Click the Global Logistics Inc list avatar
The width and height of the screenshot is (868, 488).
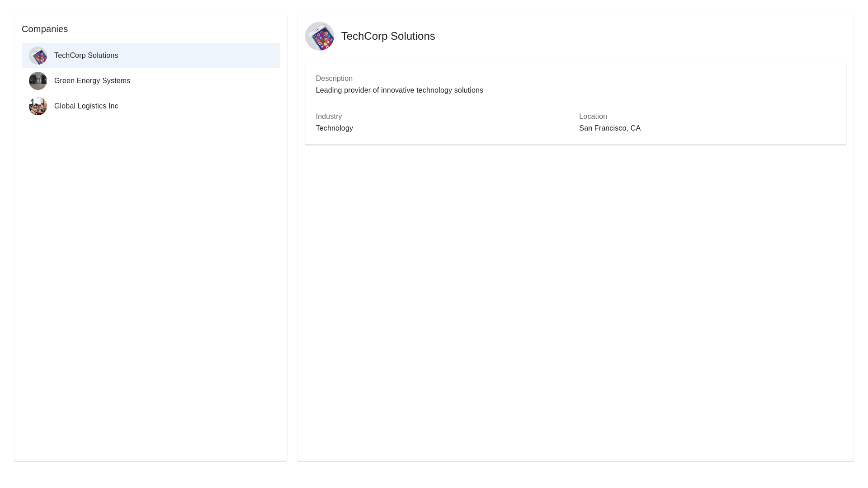click(38, 106)
